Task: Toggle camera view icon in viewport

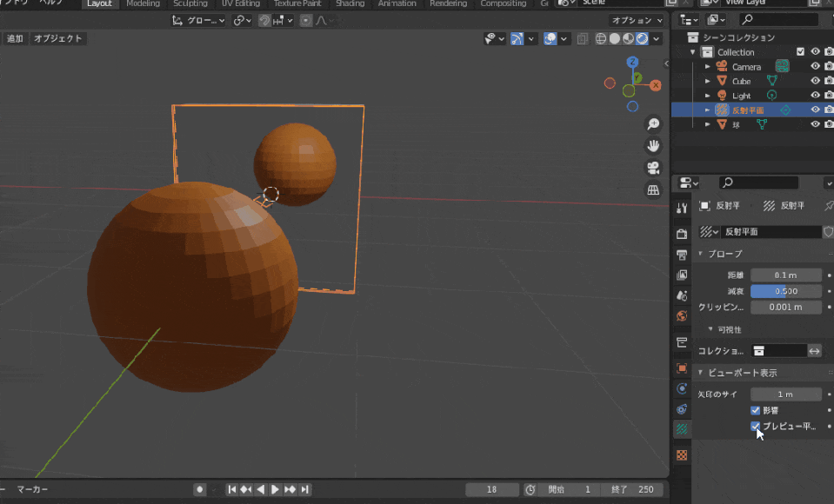Action: pyautogui.click(x=653, y=168)
